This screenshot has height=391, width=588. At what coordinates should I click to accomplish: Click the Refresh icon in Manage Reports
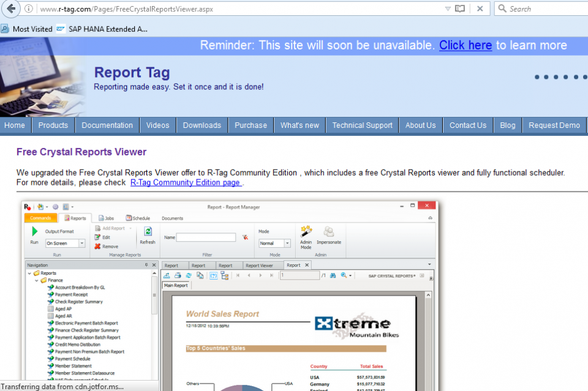click(x=148, y=231)
